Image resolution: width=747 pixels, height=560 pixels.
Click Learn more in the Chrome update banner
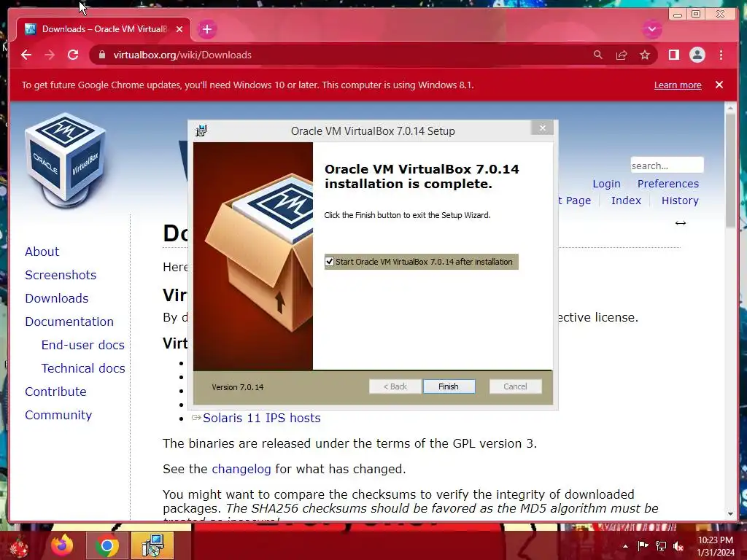(x=678, y=85)
